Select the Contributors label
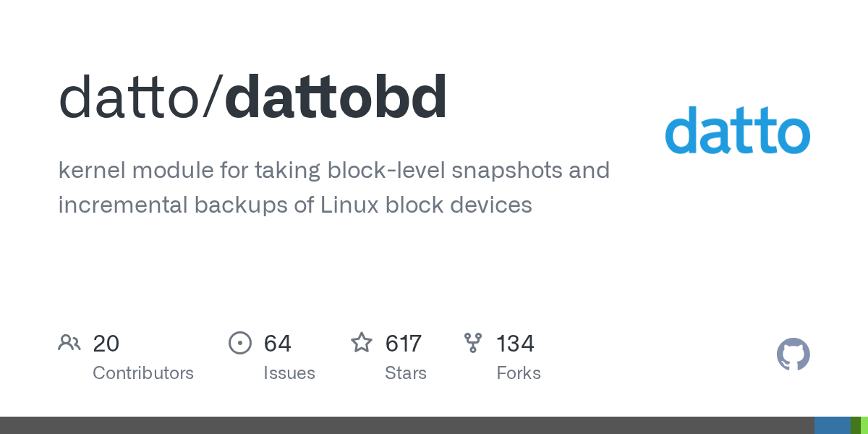This screenshot has height=434, width=868. [x=143, y=373]
